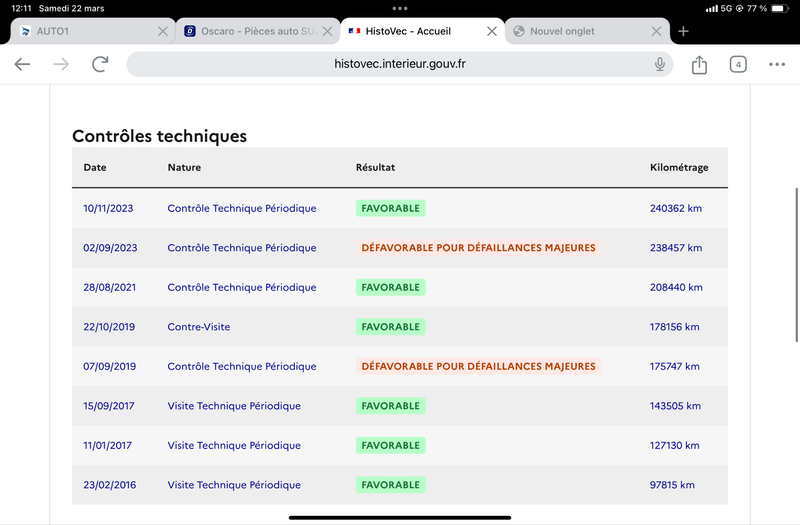Select the date 07/09/2019
This screenshot has height=525, width=800.
(x=110, y=366)
